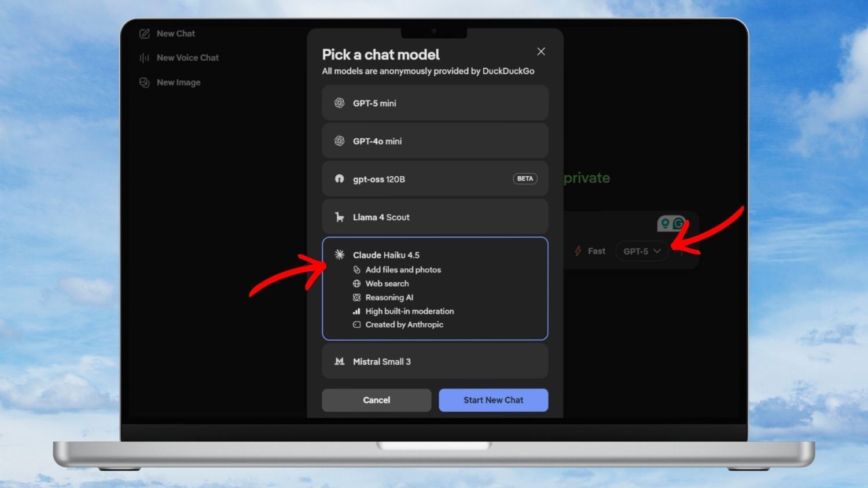Open New Image from the sidebar
Image resolution: width=868 pixels, height=488 pixels.
click(x=170, y=83)
